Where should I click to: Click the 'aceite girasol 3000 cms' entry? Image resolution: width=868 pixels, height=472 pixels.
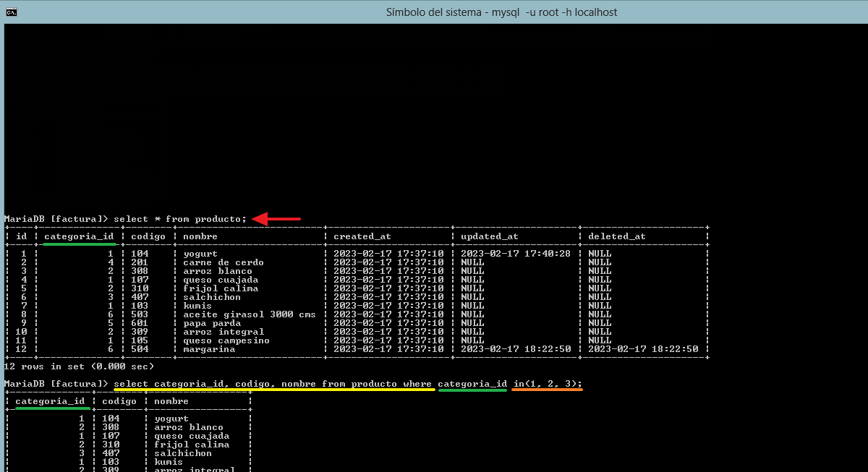click(250, 314)
